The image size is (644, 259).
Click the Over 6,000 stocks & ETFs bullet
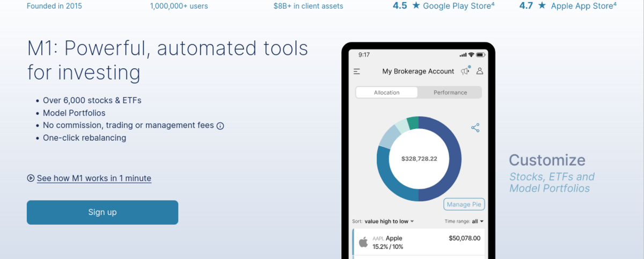92,100
